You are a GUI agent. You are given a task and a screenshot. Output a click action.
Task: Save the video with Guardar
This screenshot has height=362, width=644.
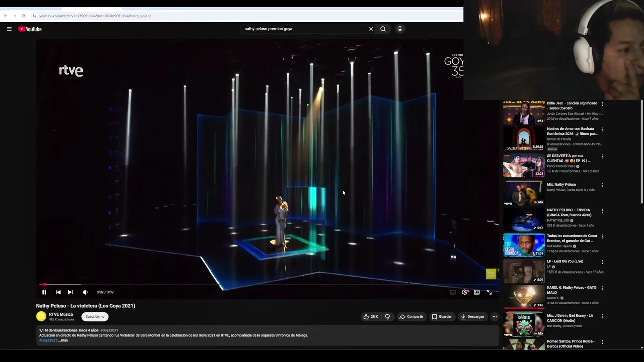(441, 317)
